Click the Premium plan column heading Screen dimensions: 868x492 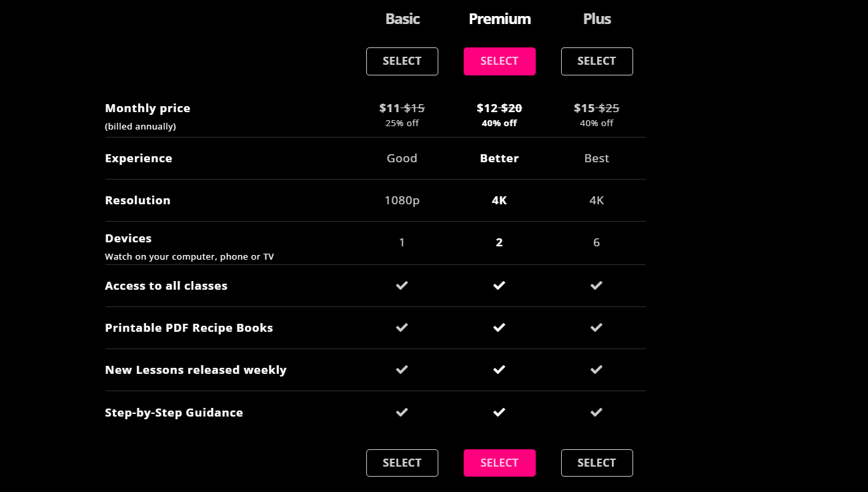(x=499, y=19)
